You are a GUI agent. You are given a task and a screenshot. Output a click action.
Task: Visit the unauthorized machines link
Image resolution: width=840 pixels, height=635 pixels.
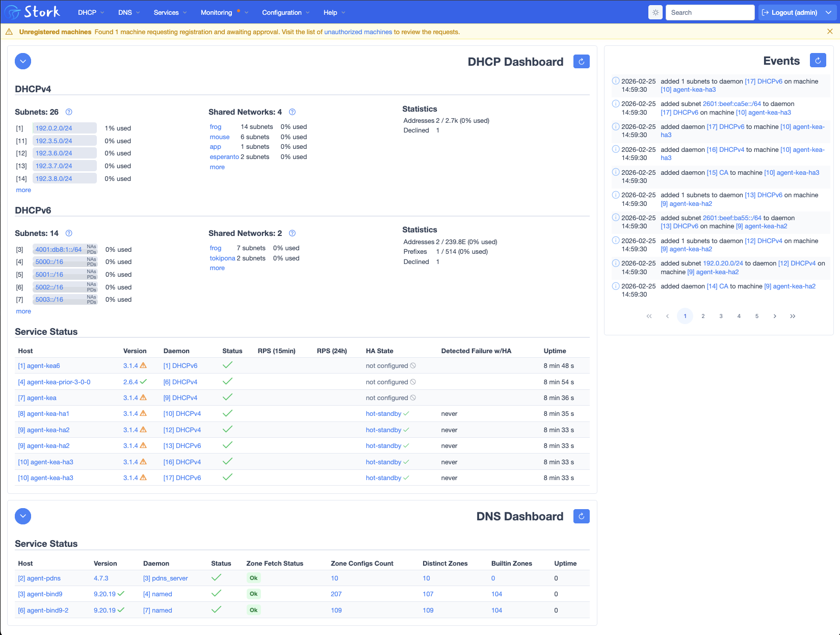(357, 32)
